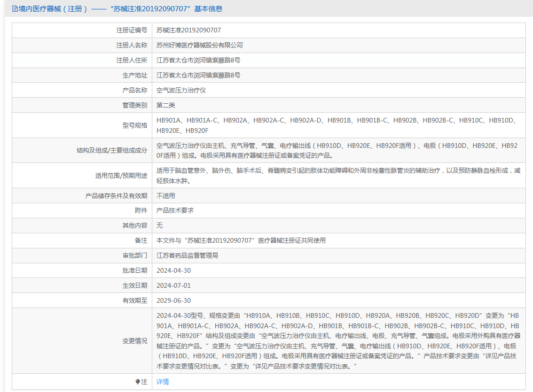Click the lightbulb icon beside 注
This screenshot has width=533, height=392.
[x=138, y=382]
